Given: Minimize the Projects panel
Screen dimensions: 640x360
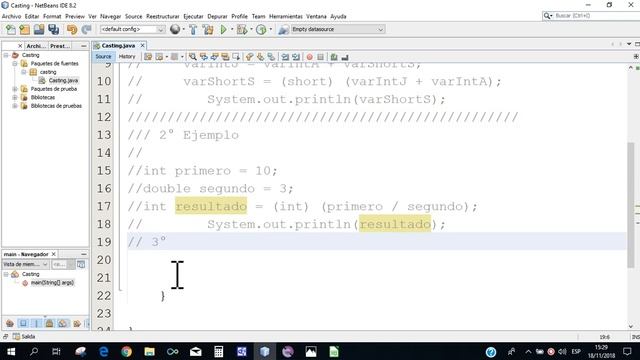Looking at the screenshot, I should click(x=84, y=46).
